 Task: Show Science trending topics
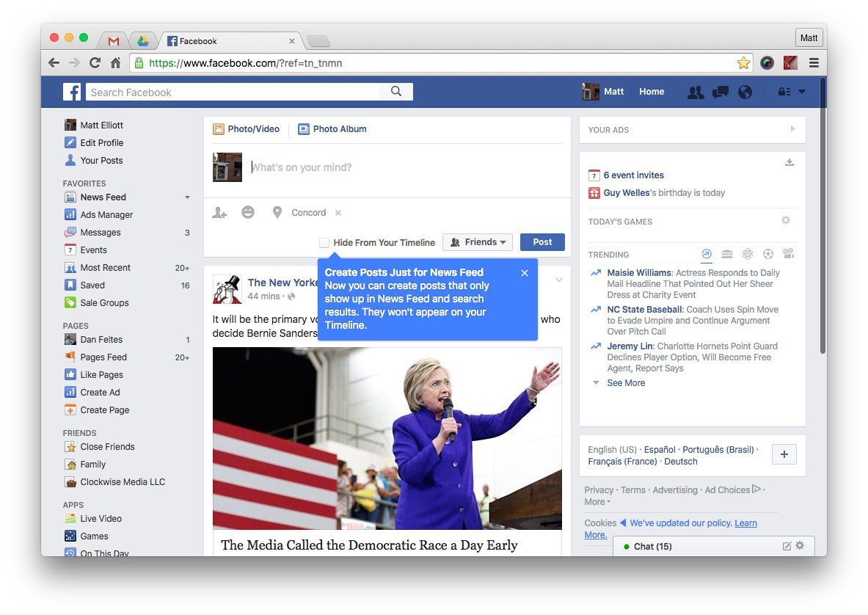pyautogui.click(x=747, y=253)
